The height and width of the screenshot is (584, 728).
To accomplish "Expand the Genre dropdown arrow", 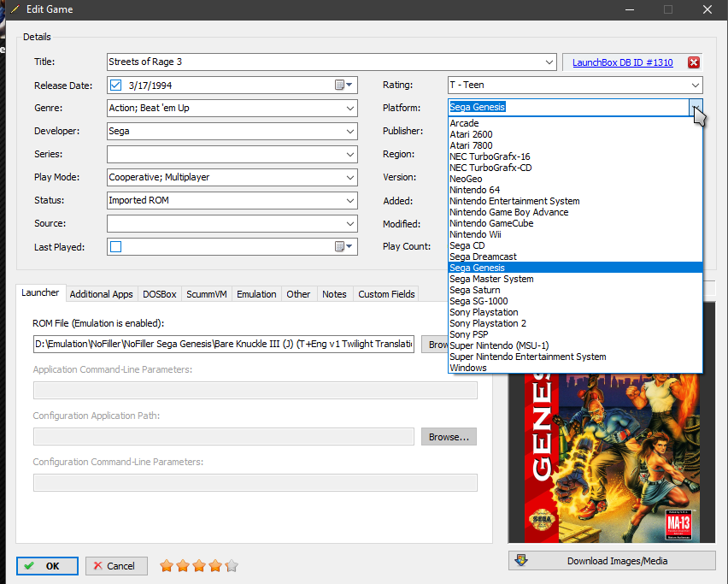I will [350, 109].
